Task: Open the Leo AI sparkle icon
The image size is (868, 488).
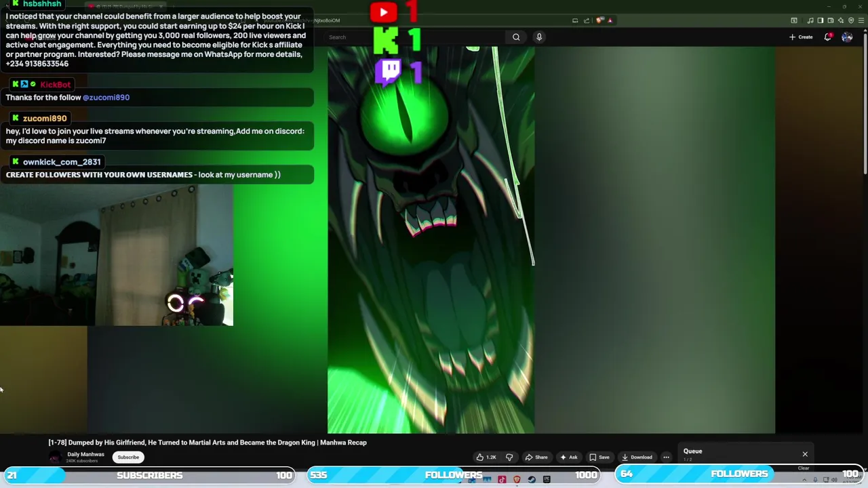Action: click(x=841, y=20)
